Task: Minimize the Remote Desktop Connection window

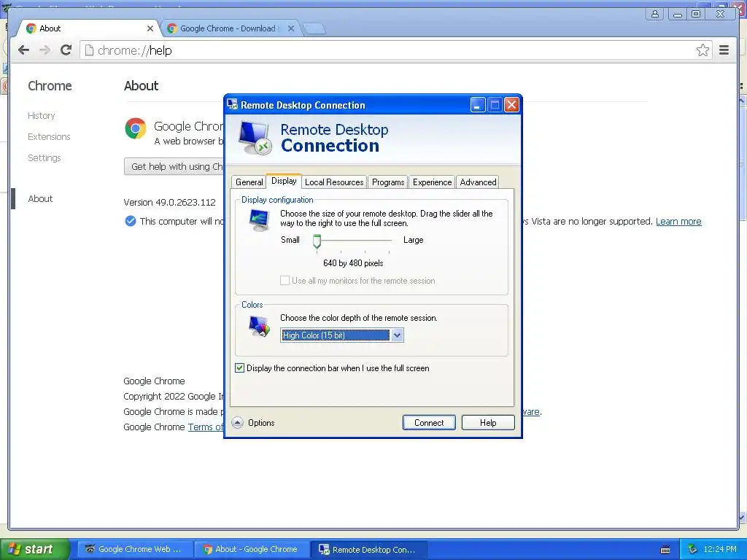Action: 477,105
